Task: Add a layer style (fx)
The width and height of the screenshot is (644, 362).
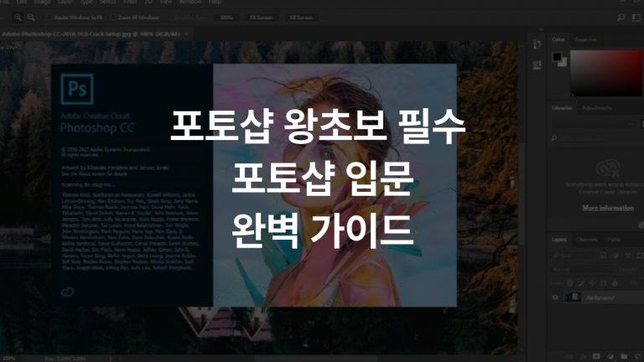Action: pos(583,356)
